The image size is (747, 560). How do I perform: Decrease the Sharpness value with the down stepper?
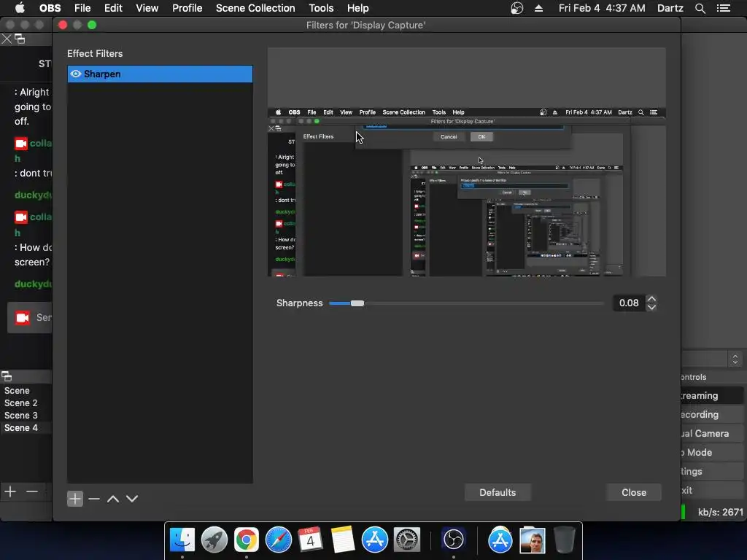[x=651, y=308]
